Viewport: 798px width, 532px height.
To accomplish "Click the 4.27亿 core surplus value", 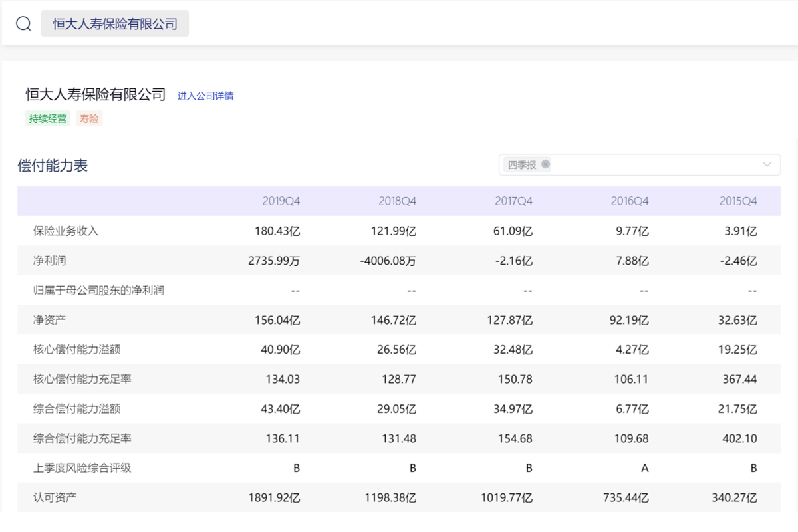I will point(632,349).
